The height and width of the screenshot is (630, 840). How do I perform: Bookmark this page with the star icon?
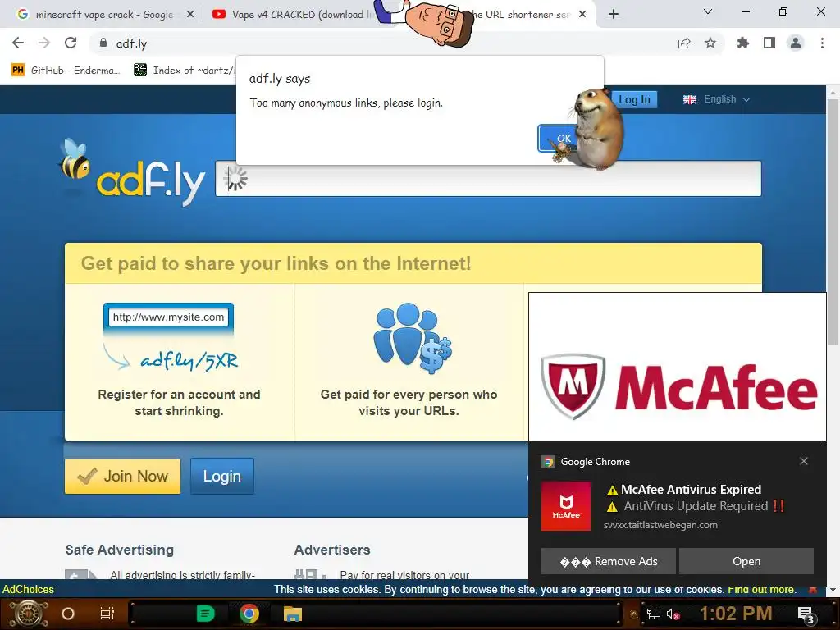click(710, 43)
